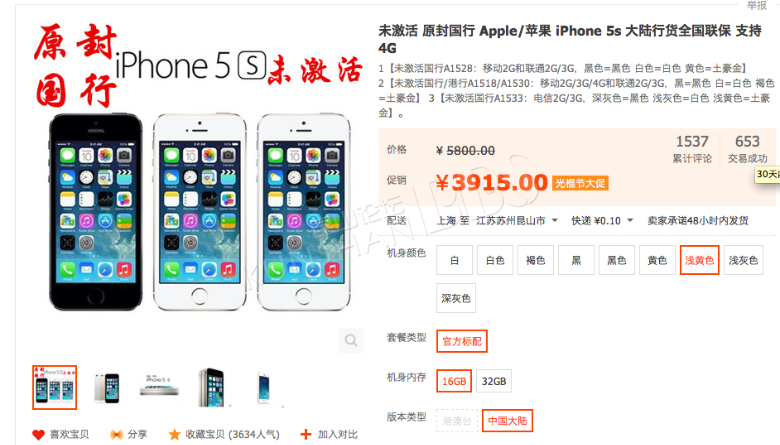Screen dimensions: 780x445
Task: Click the orange 分享 share icon
Action: pyautogui.click(x=116, y=435)
